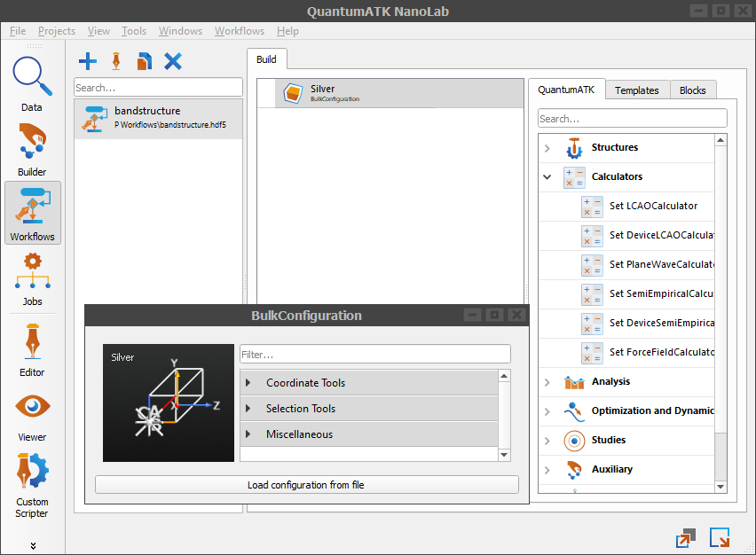Add Set PlaneWaveCalculator block
Screen dimensions: 756x555
[626, 264]
